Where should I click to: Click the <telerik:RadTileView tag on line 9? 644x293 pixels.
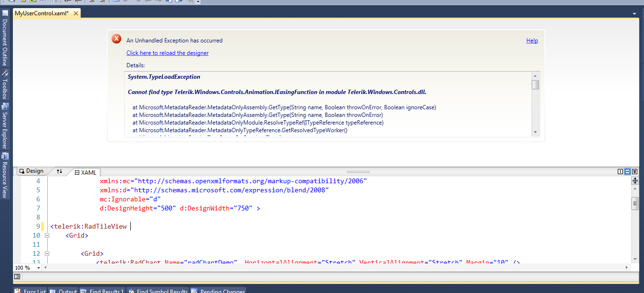[88, 226]
